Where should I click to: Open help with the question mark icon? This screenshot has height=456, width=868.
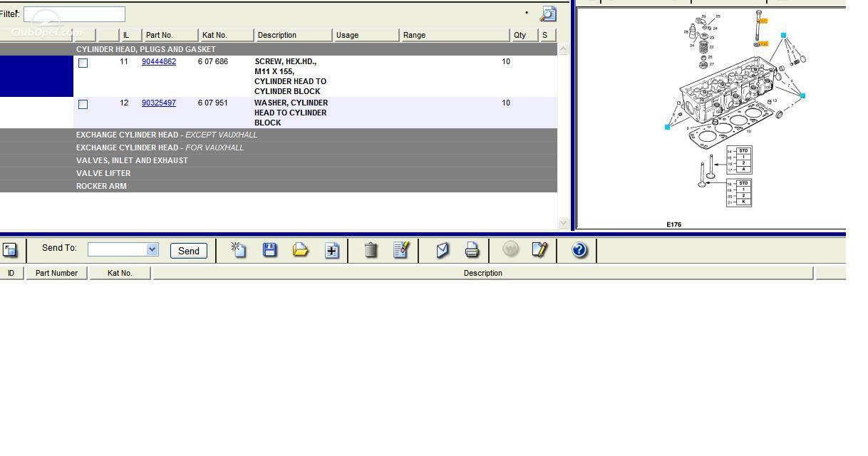(x=579, y=250)
